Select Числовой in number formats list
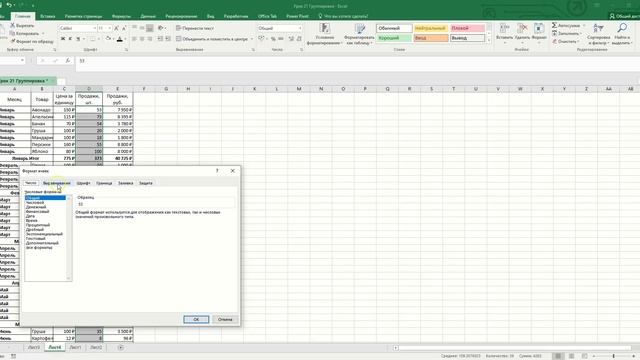 35,202
